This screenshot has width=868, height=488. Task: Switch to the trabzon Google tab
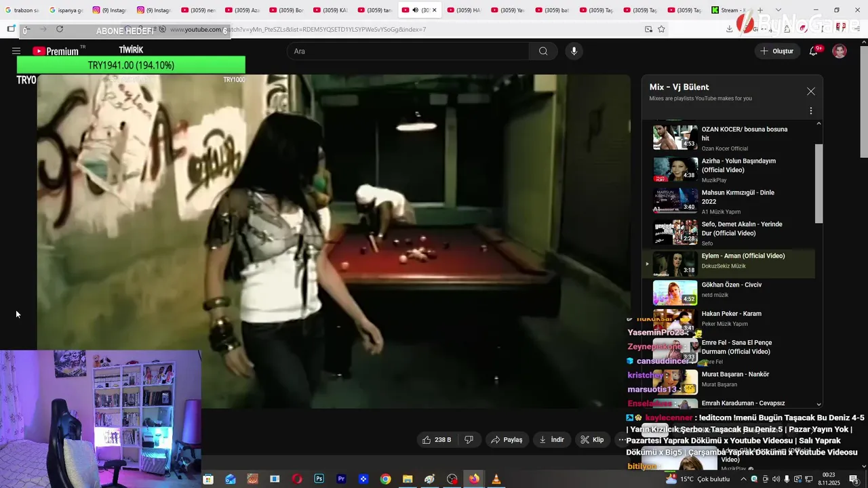22,10
